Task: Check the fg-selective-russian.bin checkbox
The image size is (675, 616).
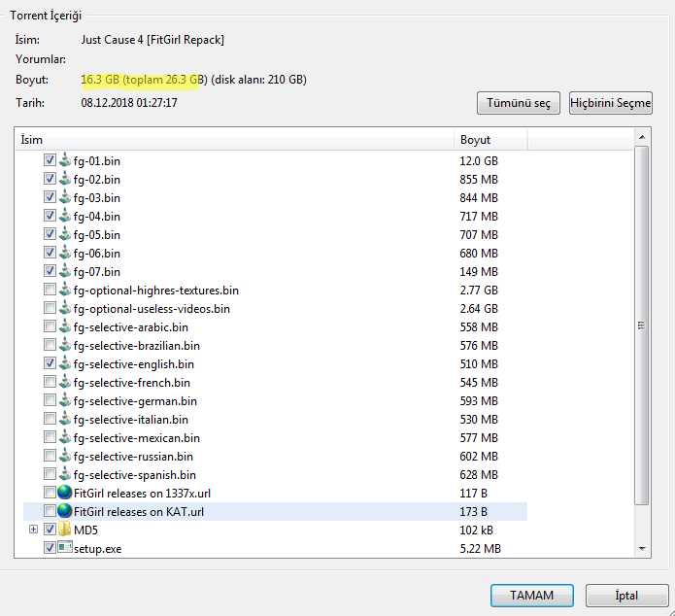Action: tap(50, 456)
